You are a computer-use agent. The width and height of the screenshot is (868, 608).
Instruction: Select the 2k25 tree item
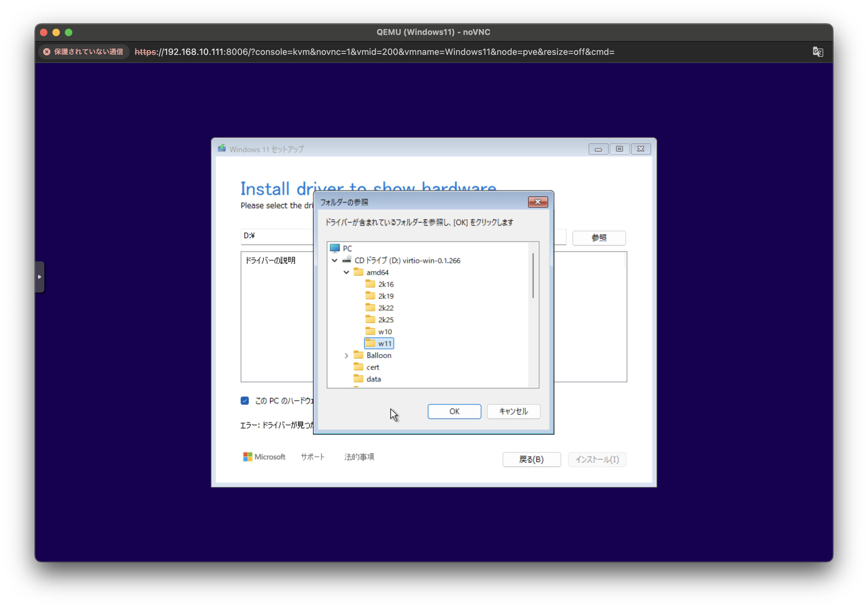coord(385,320)
